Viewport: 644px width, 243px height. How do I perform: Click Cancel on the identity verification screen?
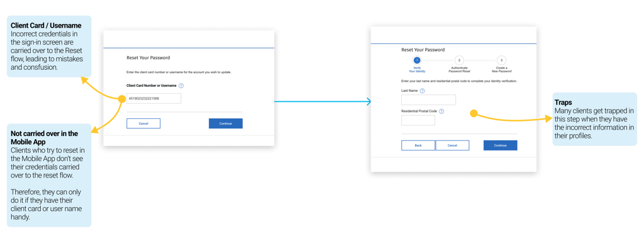point(452,145)
